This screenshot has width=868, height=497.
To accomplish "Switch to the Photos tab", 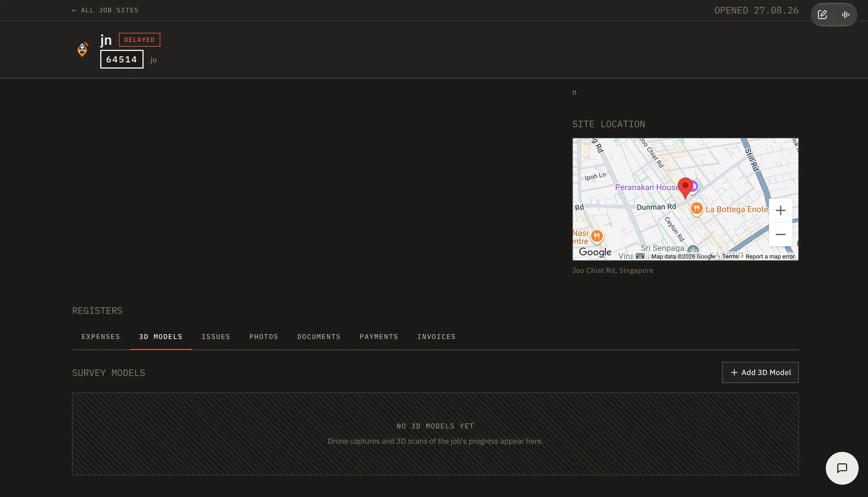I will [x=264, y=337].
